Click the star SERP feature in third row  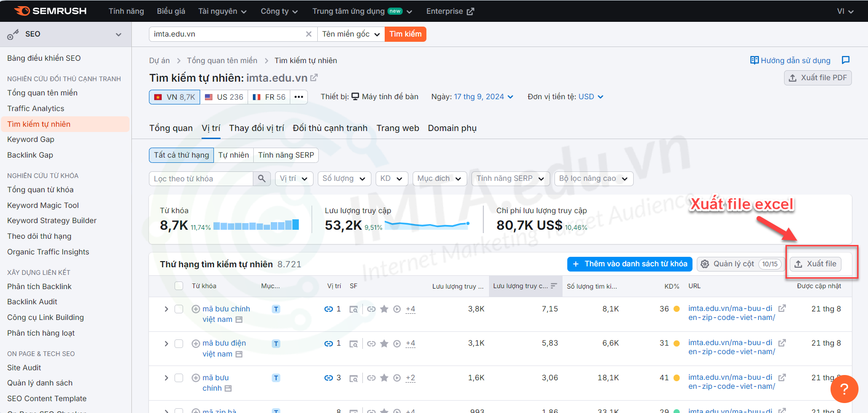(x=384, y=378)
